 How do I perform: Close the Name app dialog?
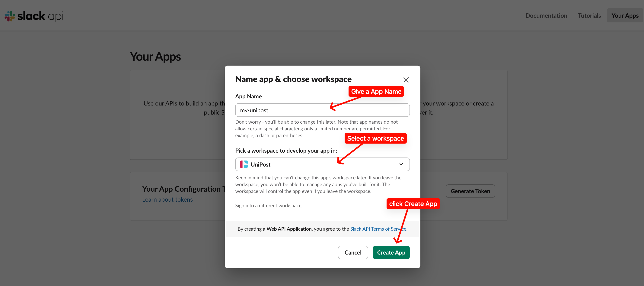[x=406, y=80]
